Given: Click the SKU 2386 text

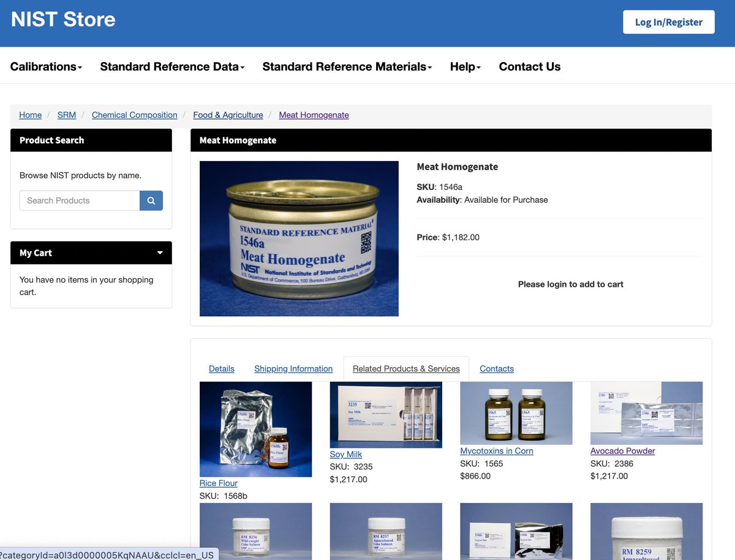Looking at the screenshot, I should (612, 464).
